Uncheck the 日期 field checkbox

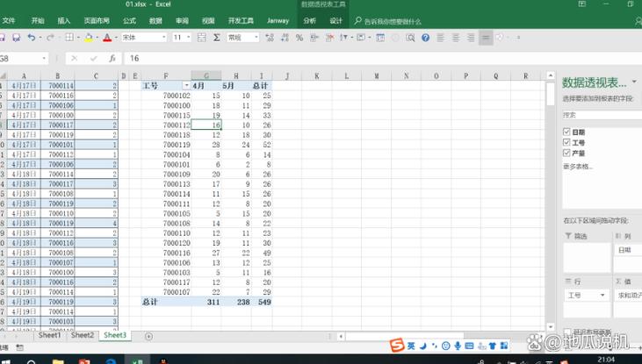pyautogui.click(x=566, y=132)
